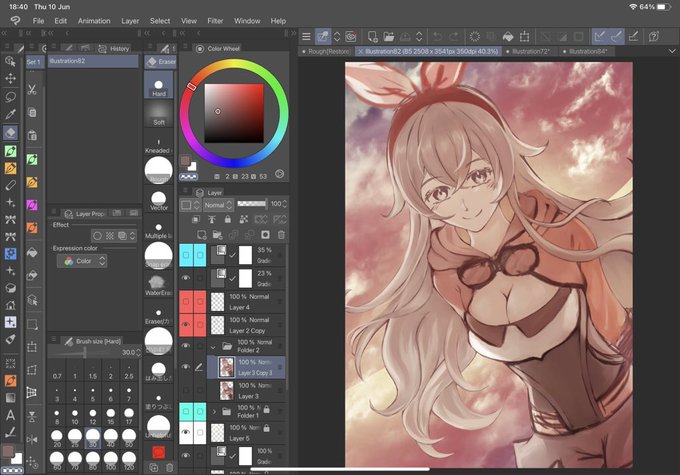Viewport: 680px width, 475px height.
Task: Select the Operation object tool
Action: (x=10, y=61)
